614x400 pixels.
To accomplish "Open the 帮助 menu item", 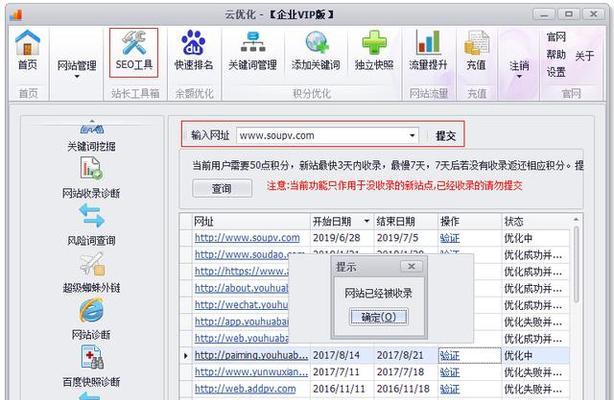I will point(556,54).
